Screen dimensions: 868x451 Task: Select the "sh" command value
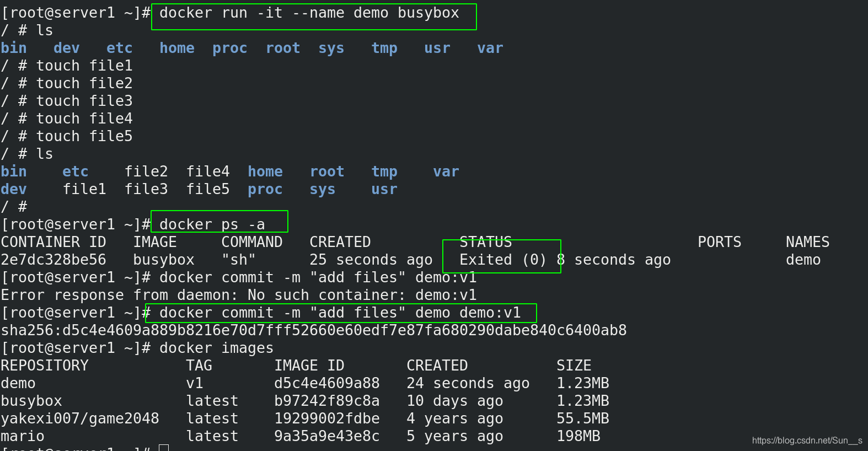239,260
